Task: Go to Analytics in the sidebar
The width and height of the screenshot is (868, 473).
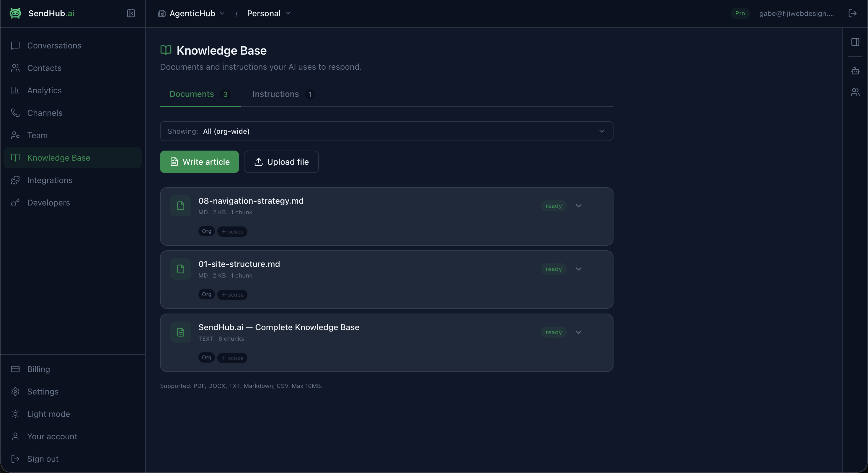Action: click(x=73, y=90)
